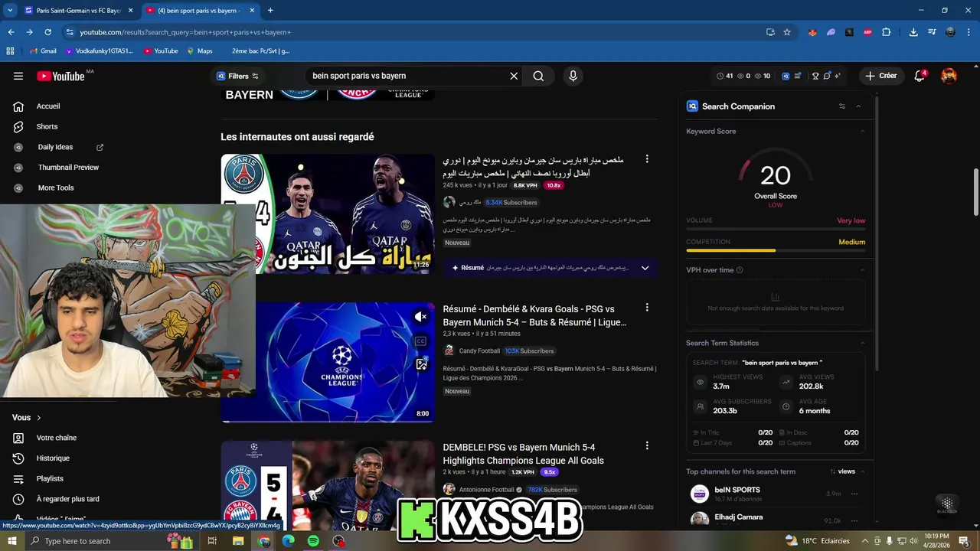Viewport: 980px width, 551px height.
Task: Collapse the Search Companion panel
Action: click(858, 106)
